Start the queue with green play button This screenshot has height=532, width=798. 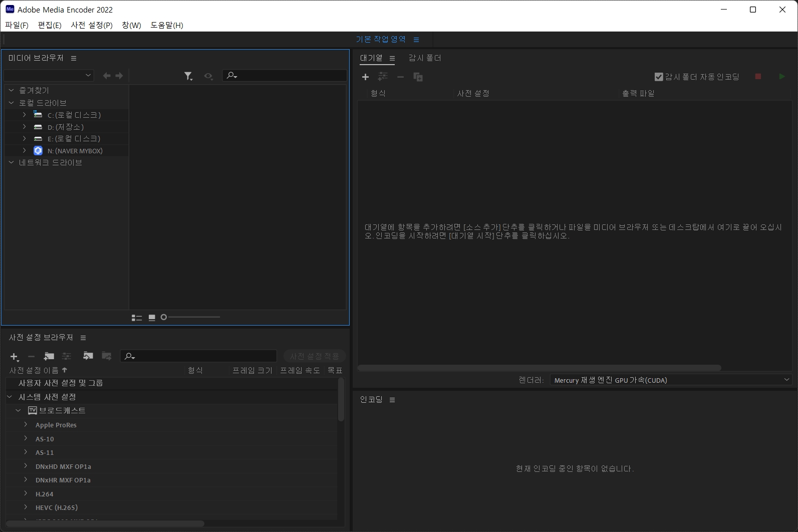(782, 76)
